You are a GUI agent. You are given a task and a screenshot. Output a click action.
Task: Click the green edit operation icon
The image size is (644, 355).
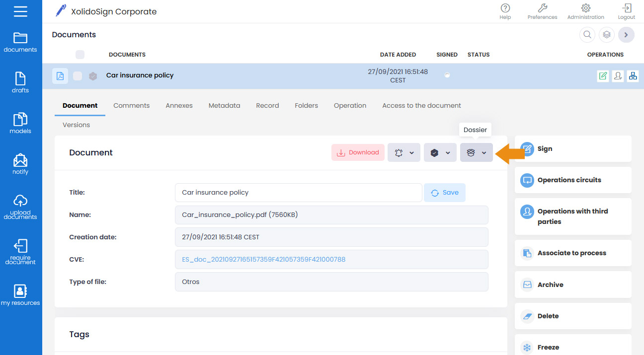click(603, 76)
